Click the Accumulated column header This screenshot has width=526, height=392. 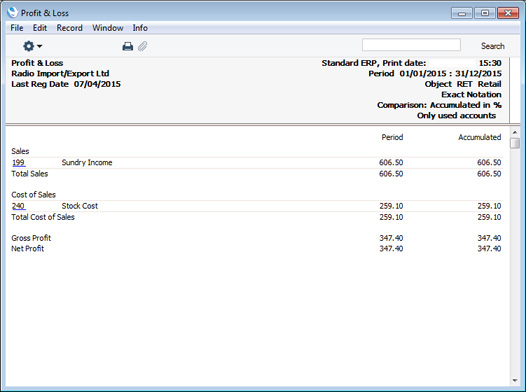tap(480, 137)
